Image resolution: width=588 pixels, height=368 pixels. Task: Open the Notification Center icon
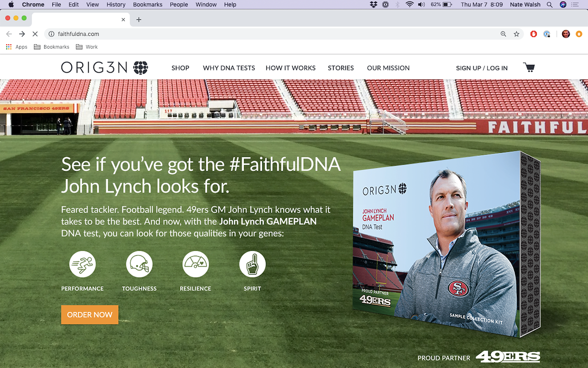(x=575, y=5)
